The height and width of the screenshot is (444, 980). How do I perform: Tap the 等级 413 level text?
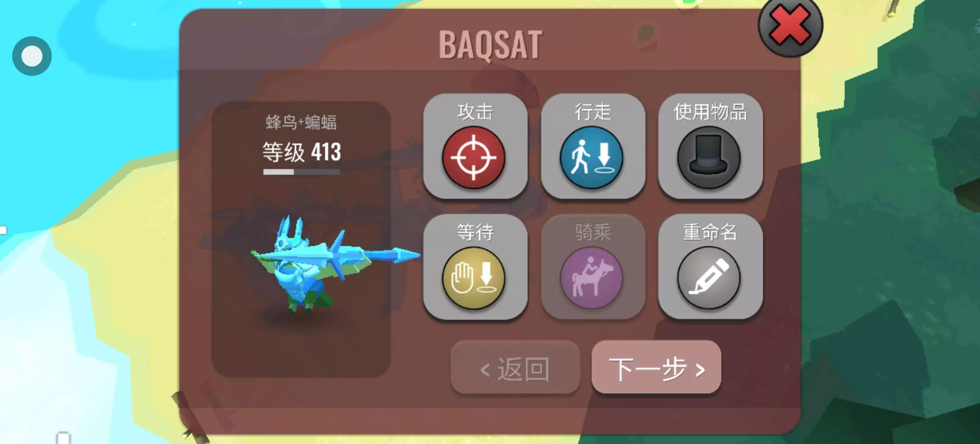[x=302, y=152]
